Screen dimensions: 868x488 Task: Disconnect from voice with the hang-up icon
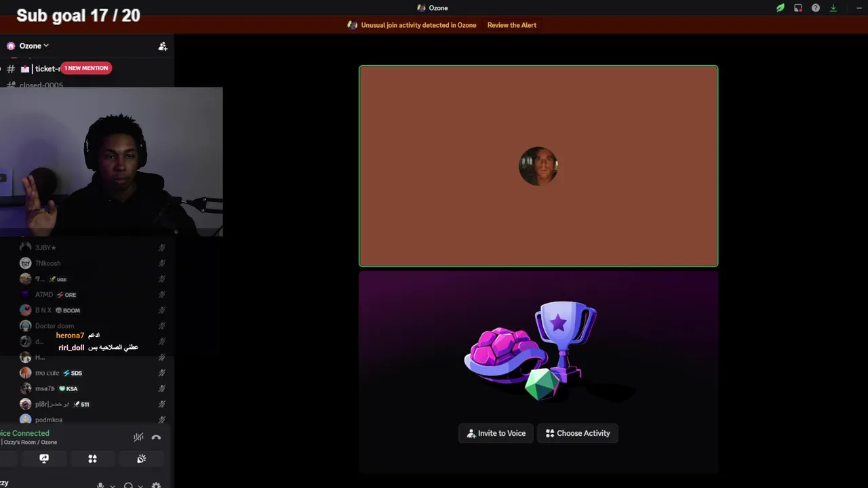click(x=156, y=437)
